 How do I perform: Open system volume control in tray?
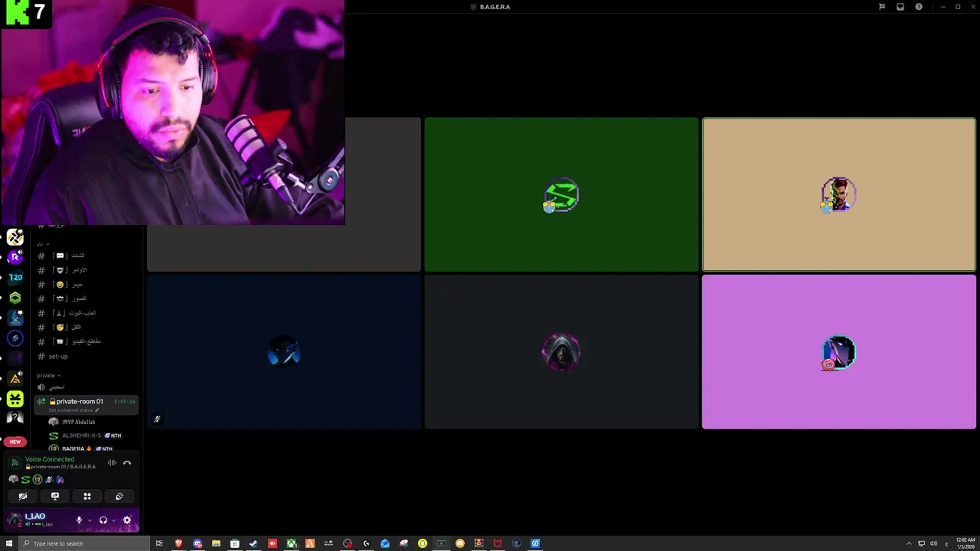(933, 543)
